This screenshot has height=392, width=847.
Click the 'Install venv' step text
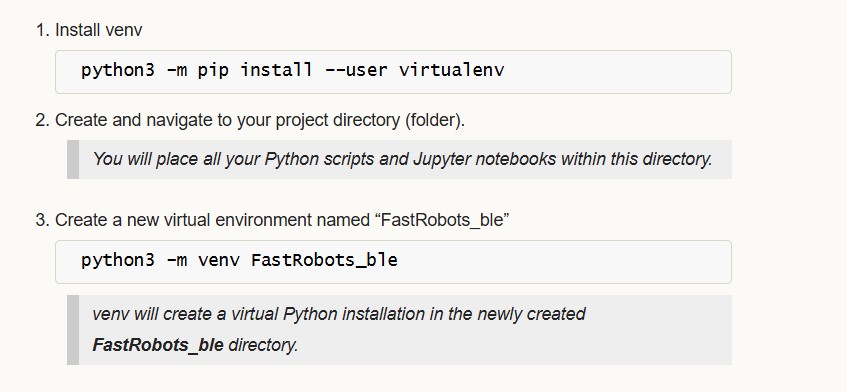98,30
